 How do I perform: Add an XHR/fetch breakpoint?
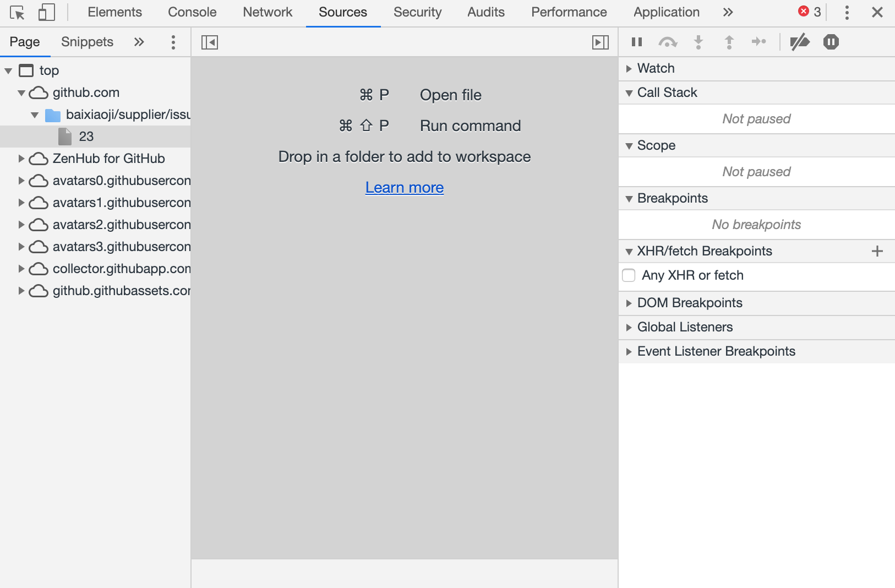click(877, 251)
